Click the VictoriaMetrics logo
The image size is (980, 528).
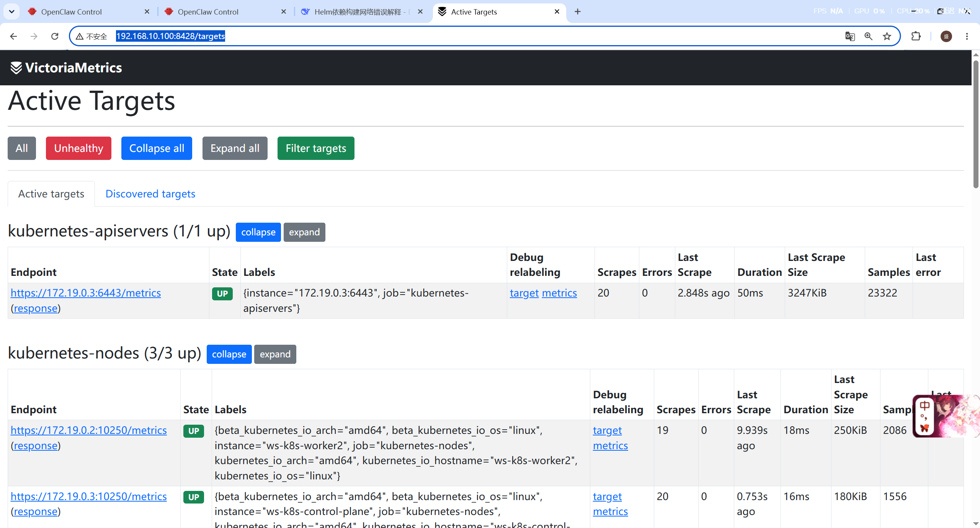point(66,68)
